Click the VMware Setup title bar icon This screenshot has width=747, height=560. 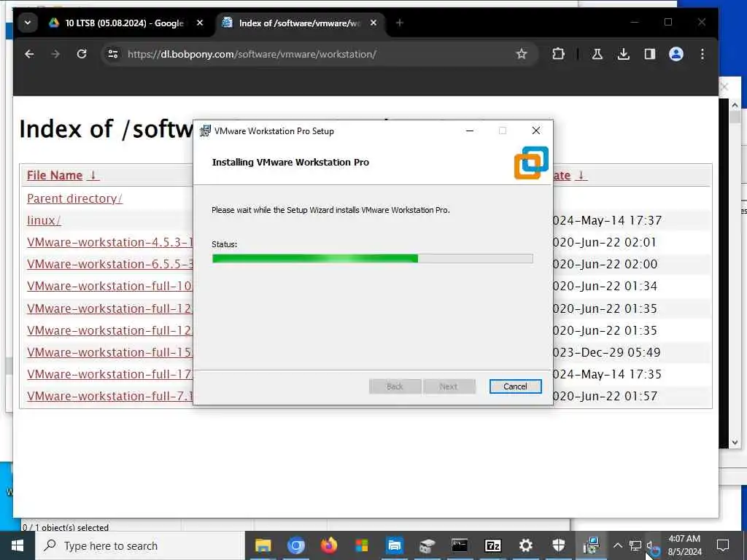(205, 131)
